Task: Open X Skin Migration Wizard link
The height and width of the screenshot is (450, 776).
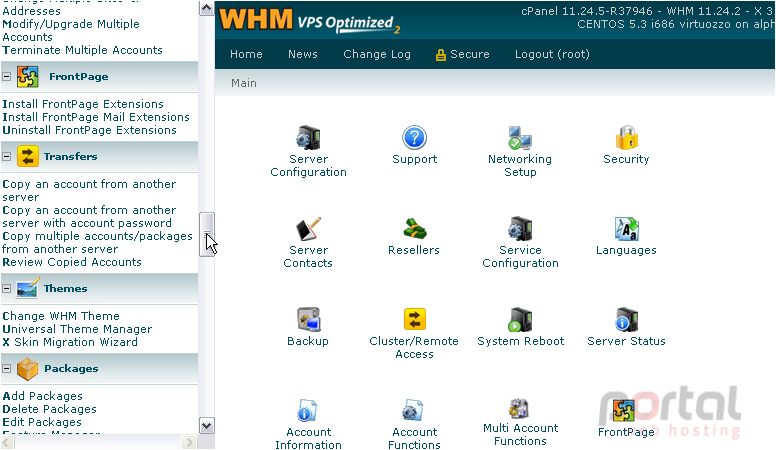Action: [70, 342]
